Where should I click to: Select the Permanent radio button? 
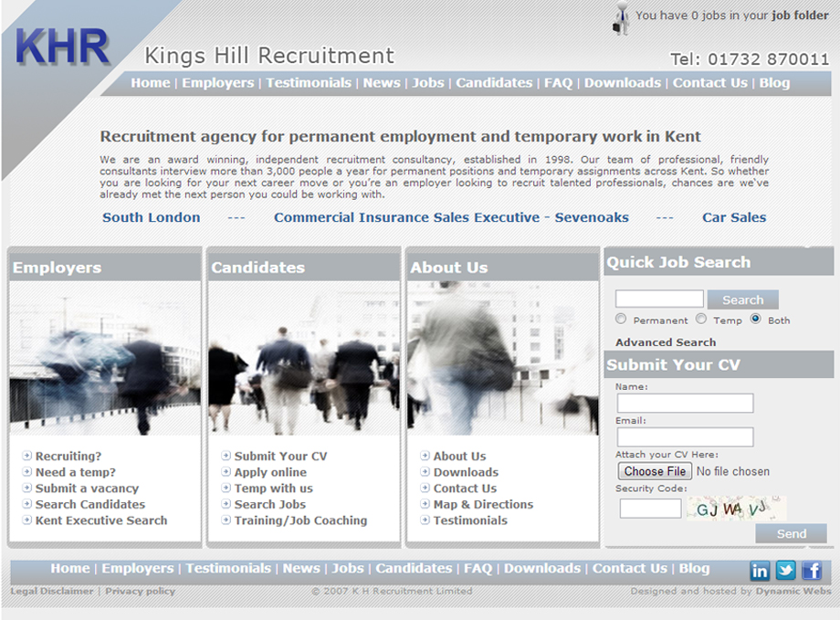621,319
